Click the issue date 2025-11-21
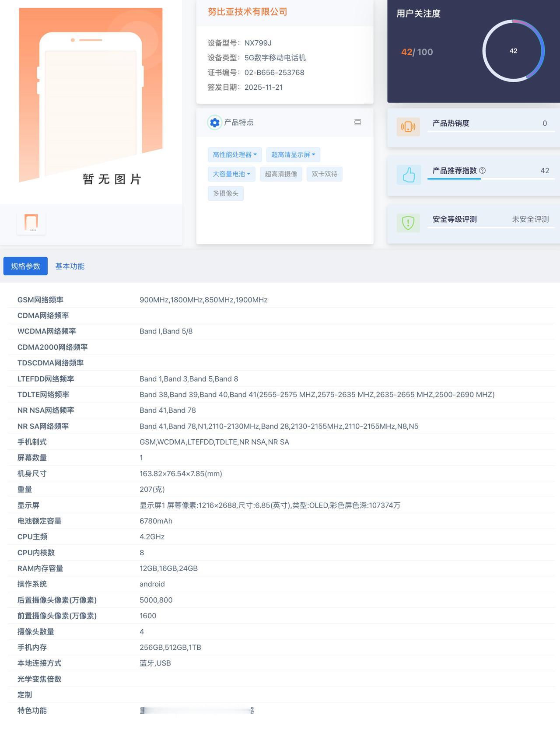The width and height of the screenshot is (560, 729). (x=264, y=88)
